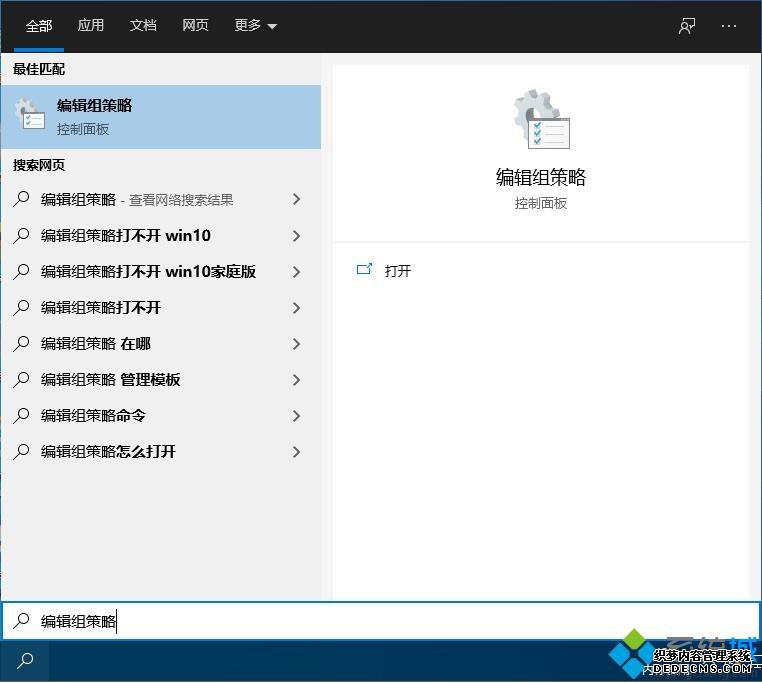Viewport: 762px width, 683px height.
Task: Switch to the 应用 tab
Action: tap(91, 25)
